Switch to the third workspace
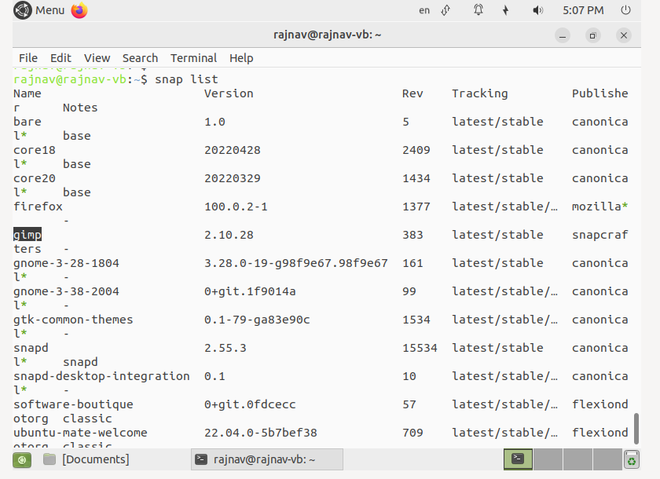The image size is (660, 479). 577,459
